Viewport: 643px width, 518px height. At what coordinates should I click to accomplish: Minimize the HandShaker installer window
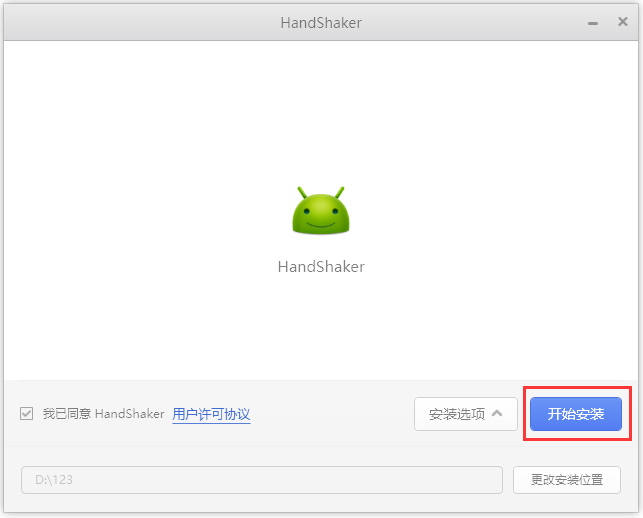pos(593,23)
